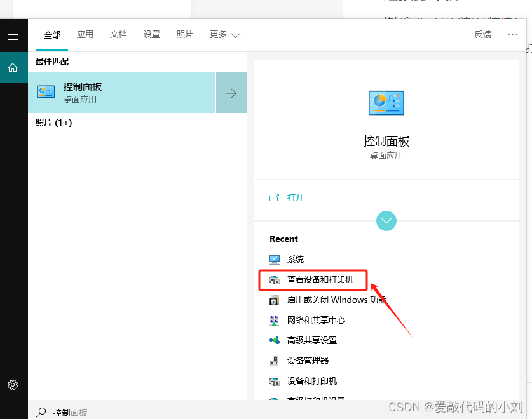Expand the 照片 (1+) results group

(53, 123)
